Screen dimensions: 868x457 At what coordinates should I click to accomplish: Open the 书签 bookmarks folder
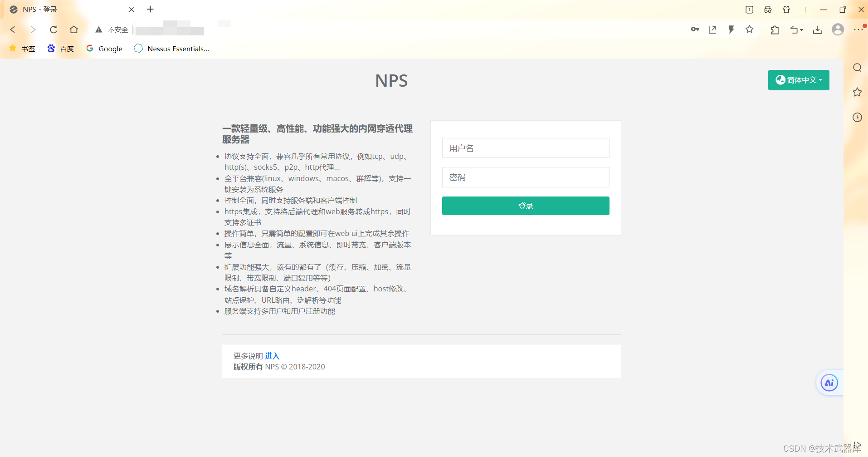click(x=22, y=49)
